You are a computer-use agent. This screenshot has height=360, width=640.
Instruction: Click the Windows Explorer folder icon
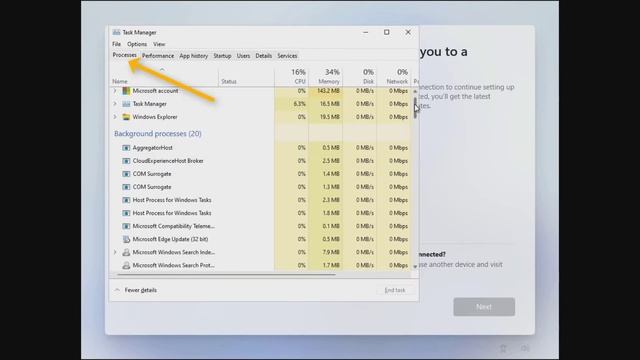126,117
